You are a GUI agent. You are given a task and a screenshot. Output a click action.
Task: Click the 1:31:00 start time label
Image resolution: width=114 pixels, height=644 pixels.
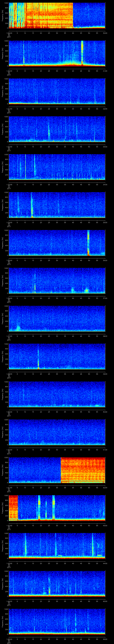tap(9, 109)
